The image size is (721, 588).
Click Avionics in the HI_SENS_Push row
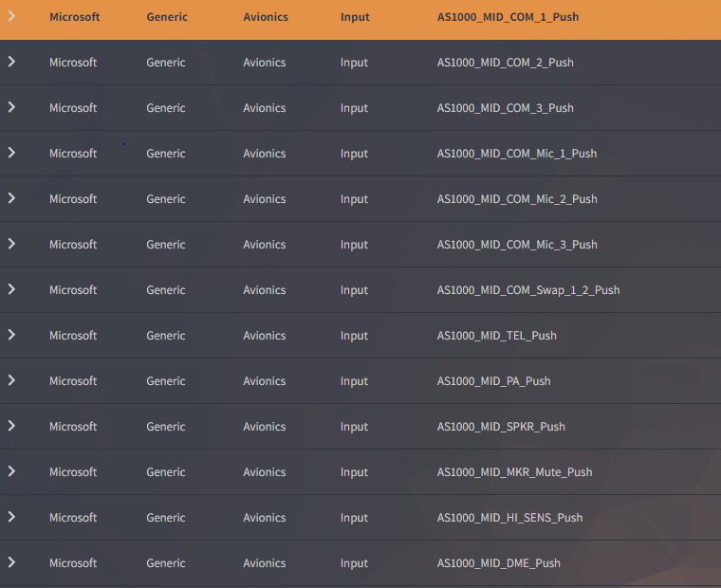[265, 518]
